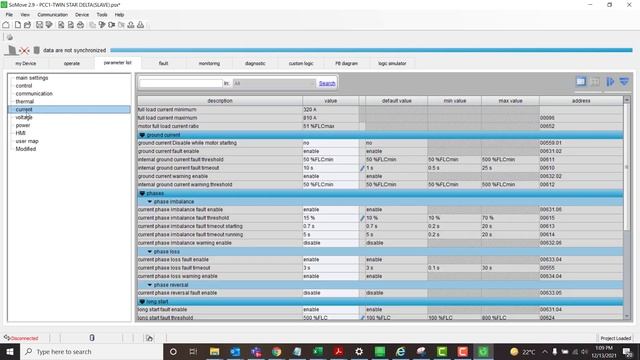Click current phase imbalance fault threshold value 15 %
Image resolution: width=640 pixels, height=360 pixels.
[x=330, y=218]
